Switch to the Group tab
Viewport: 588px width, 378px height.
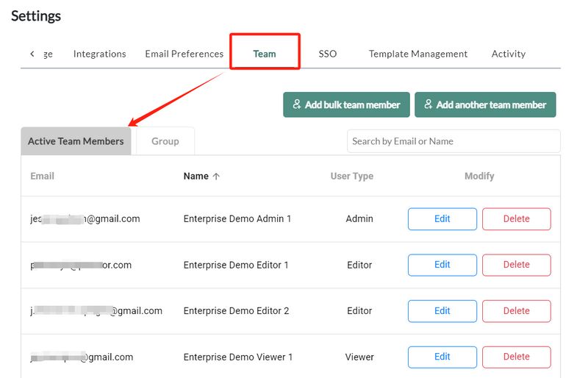(165, 141)
